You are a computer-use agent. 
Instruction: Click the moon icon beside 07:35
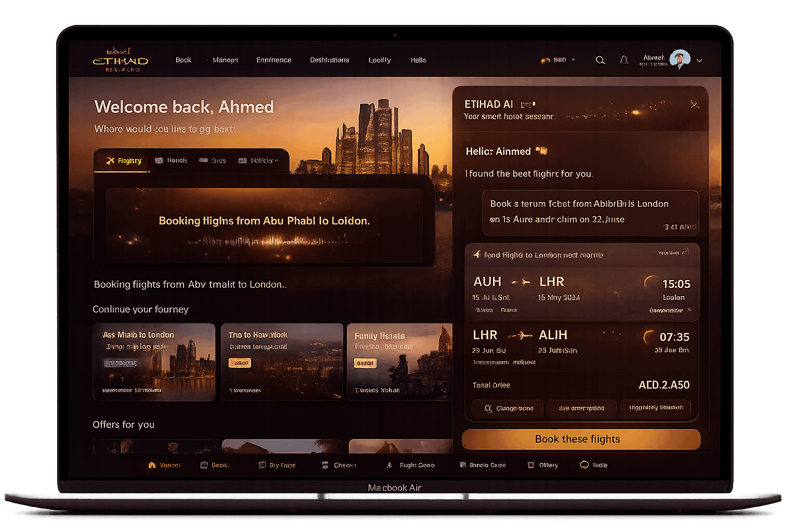[x=649, y=337]
